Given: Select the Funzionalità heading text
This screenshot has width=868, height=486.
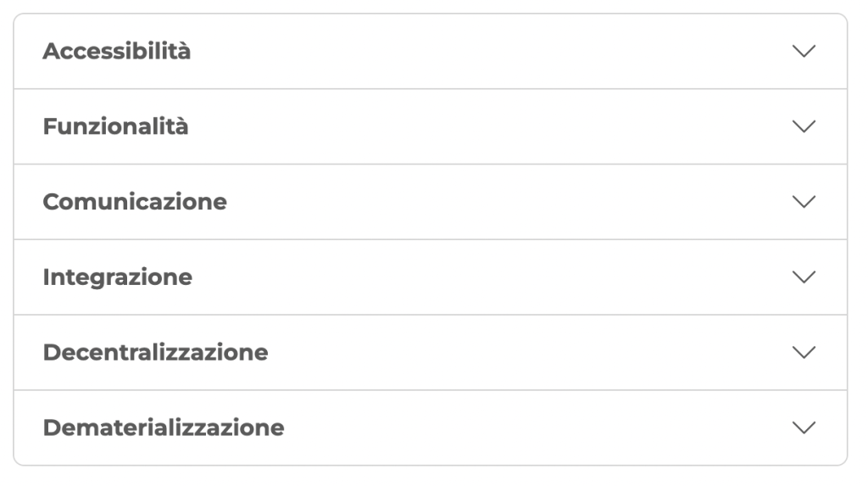Looking at the screenshot, I should point(115,127).
